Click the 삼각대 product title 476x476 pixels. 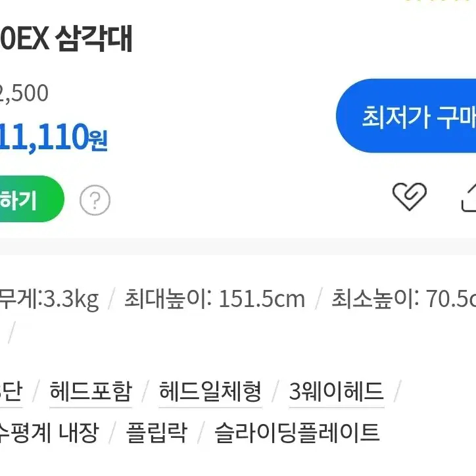[x=94, y=38]
